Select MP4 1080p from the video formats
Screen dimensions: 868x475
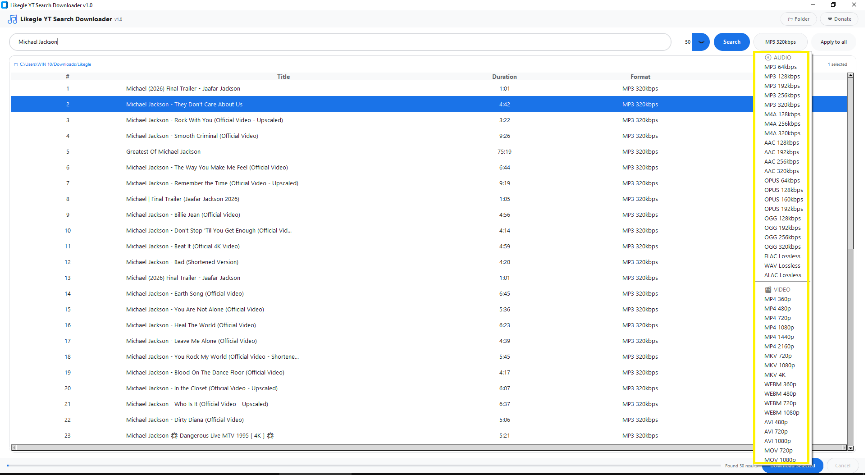[779, 327]
